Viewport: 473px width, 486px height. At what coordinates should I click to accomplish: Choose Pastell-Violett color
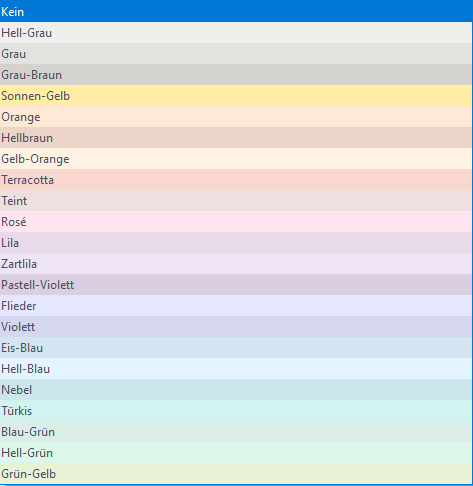tap(236, 285)
